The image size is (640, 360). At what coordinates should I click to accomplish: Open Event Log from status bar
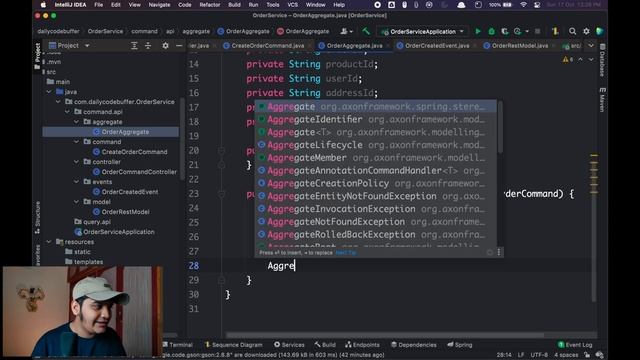pyautogui.click(x=575, y=345)
